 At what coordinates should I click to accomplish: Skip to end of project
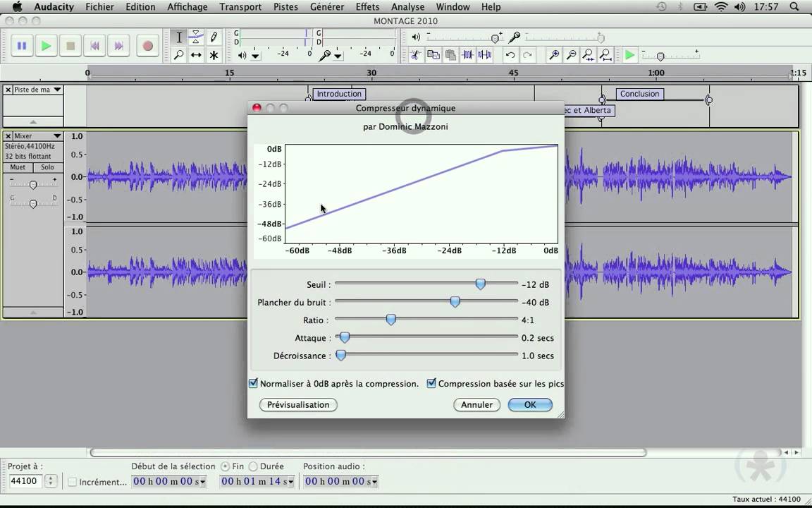coord(118,46)
